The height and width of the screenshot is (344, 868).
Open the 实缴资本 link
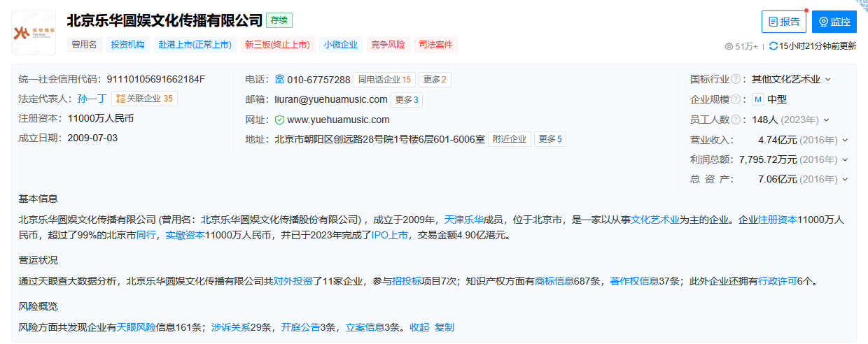point(185,235)
